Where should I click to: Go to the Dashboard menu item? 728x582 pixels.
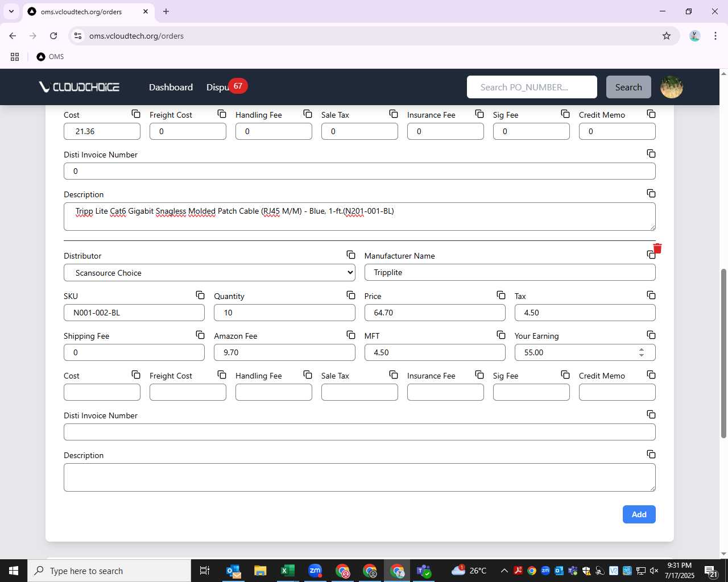pyautogui.click(x=171, y=87)
